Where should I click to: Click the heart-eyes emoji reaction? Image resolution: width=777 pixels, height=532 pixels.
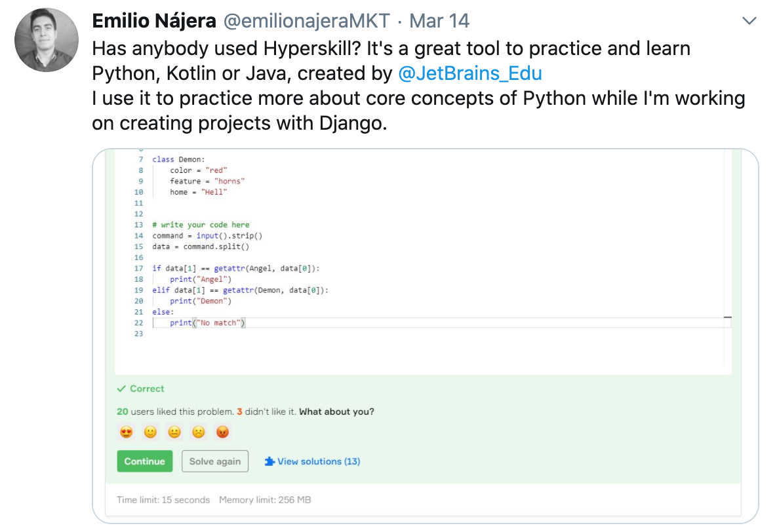[x=126, y=432]
